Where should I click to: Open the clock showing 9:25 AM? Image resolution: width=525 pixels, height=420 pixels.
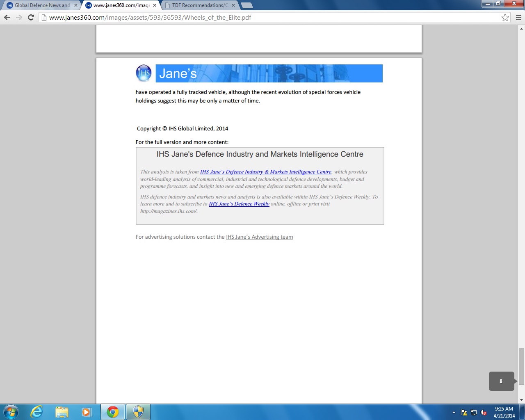[x=504, y=412]
